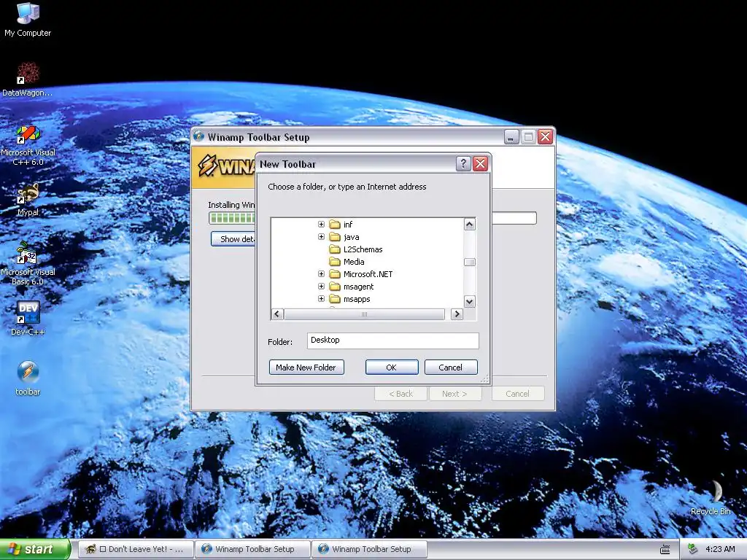Click the New Toolbar help question-mark button

(x=463, y=163)
